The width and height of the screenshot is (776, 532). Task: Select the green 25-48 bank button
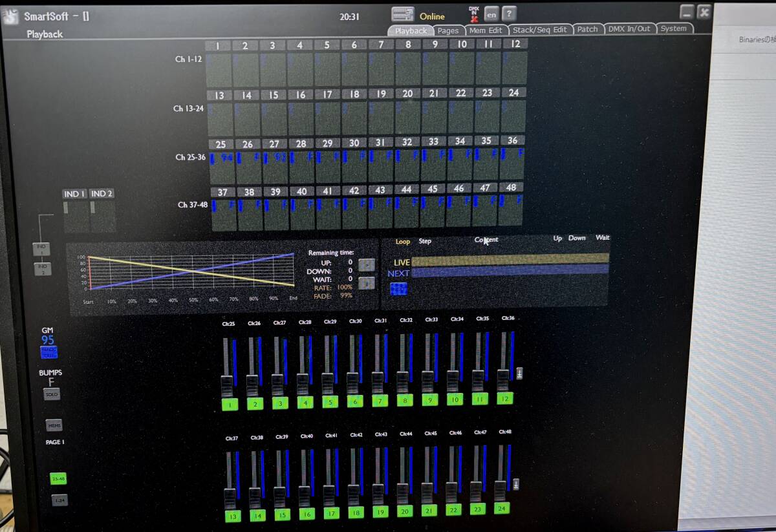[x=58, y=478]
